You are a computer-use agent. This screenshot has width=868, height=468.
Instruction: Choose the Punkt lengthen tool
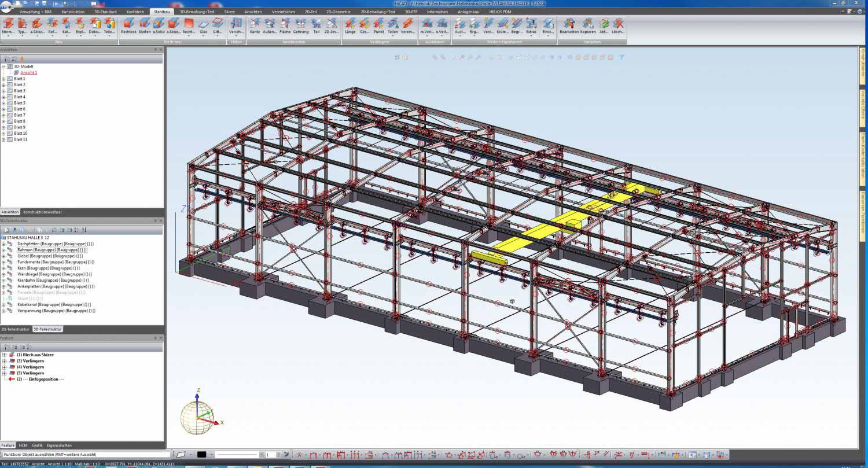(378, 26)
